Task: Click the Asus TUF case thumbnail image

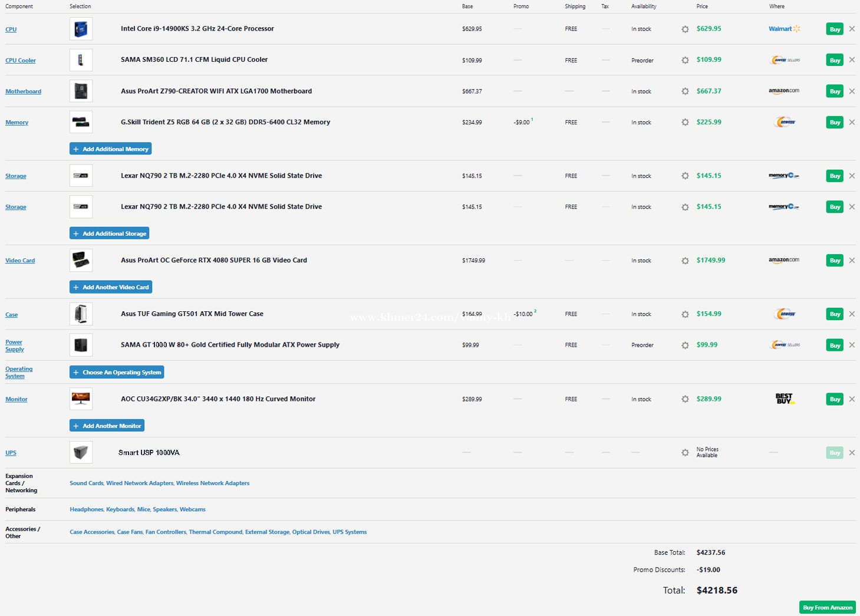Action: 81,314
